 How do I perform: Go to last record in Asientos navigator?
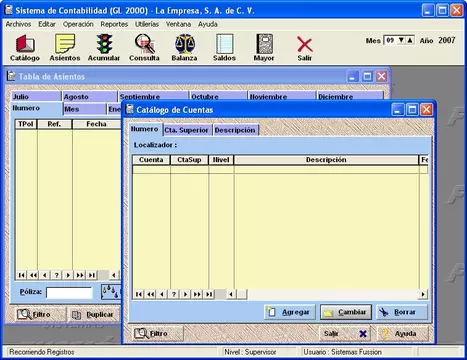click(x=91, y=275)
